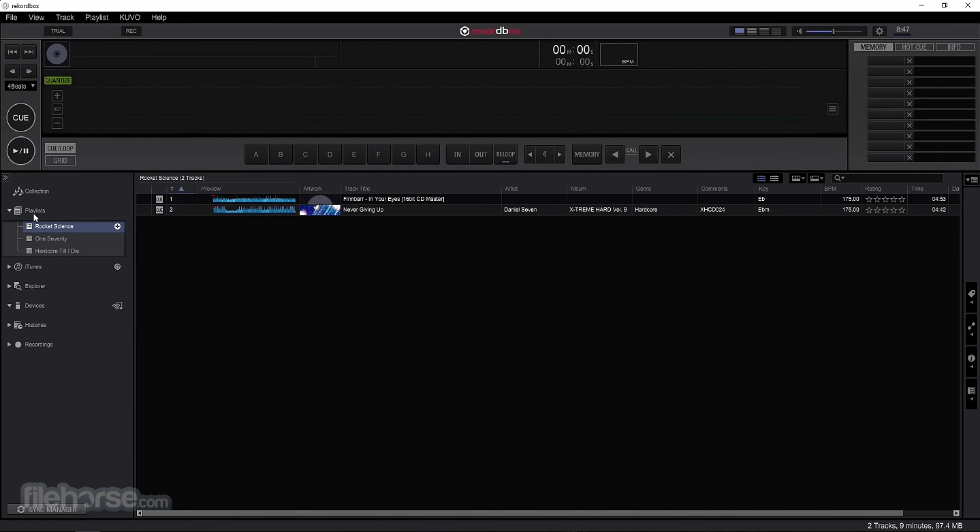Viewport: 980px width, 532px height.
Task: Jump to the previous track
Action: click(x=12, y=52)
